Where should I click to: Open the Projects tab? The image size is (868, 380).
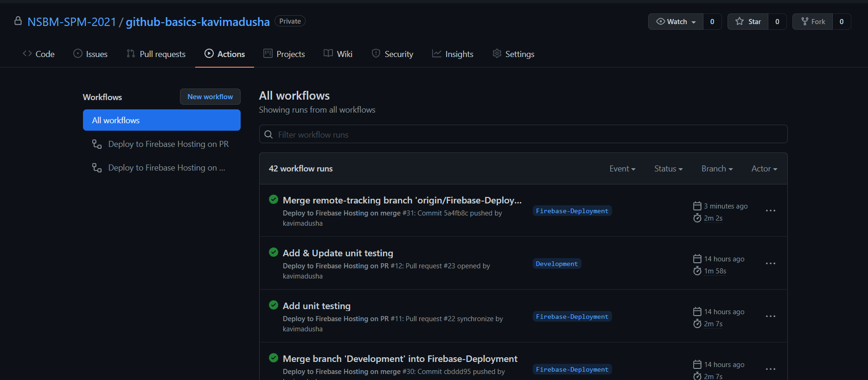tap(284, 54)
